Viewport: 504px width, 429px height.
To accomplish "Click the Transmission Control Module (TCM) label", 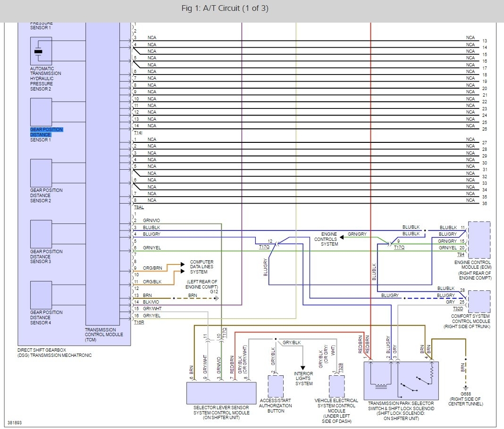I will [x=103, y=335].
